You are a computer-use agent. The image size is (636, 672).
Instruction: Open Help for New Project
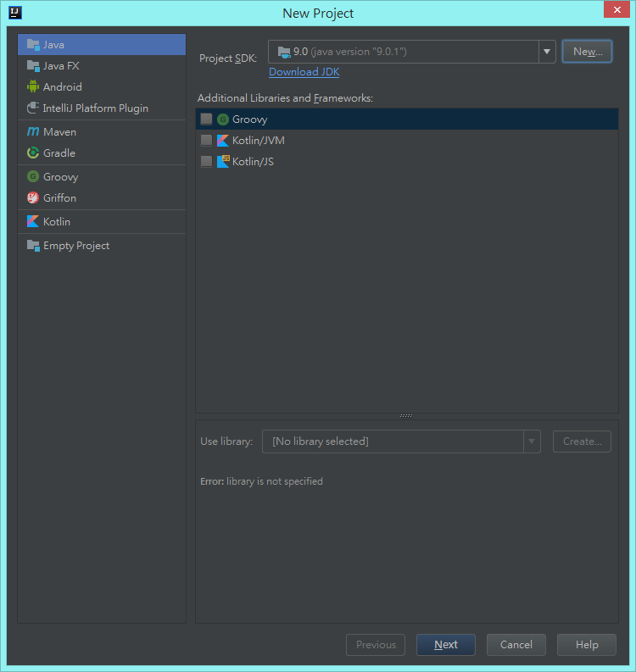[587, 645]
